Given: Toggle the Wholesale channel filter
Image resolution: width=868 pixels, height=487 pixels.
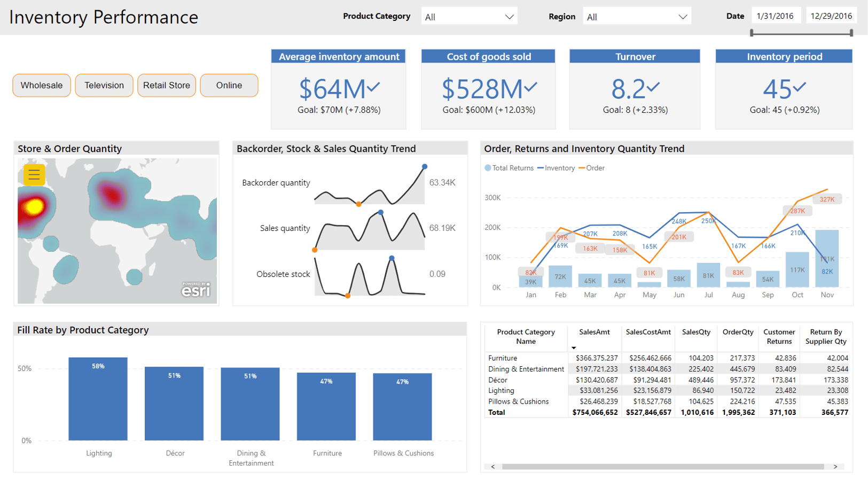Looking at the screenshot, I should point(41,85).
